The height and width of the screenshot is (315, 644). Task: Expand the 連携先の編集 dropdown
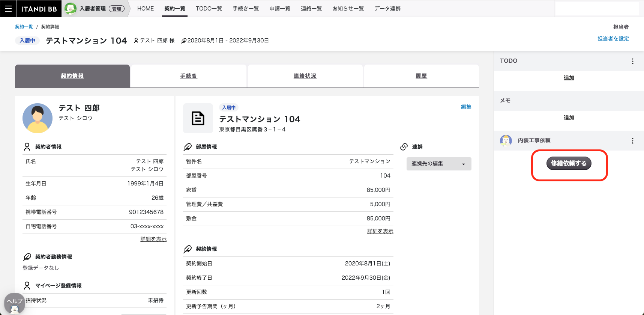pyautogui.click(x=439, y=164)
